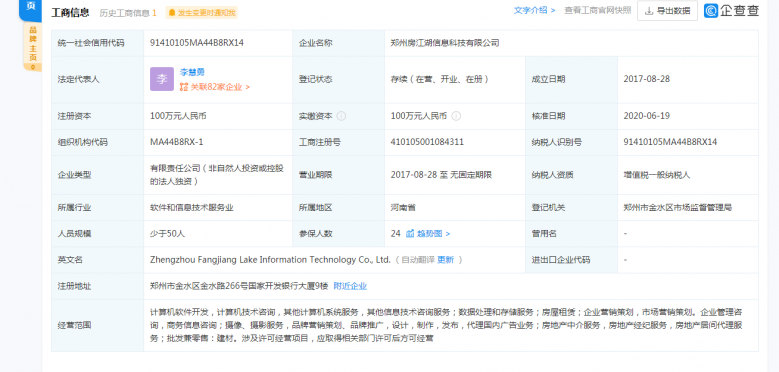Click registered capital 100万元人民币
The height and width of the screenshot is (372, 779).
(178, 116)
